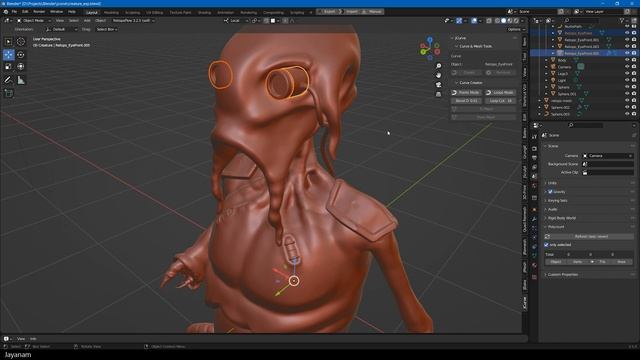Hide Body object using its eye icon
The height and width of the screenshot is (360, 640).
coord(627,60)
